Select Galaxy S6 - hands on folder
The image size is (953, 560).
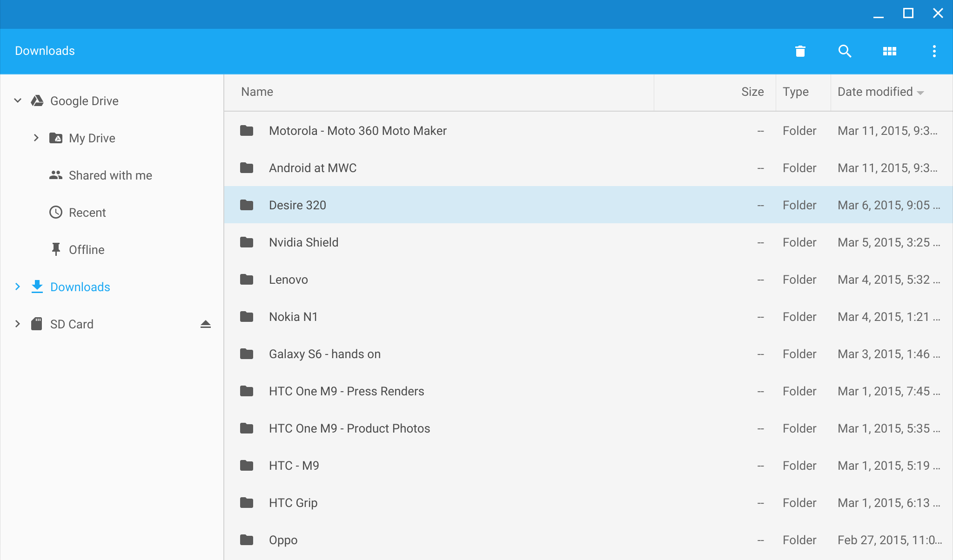click(x=325, y=354)
